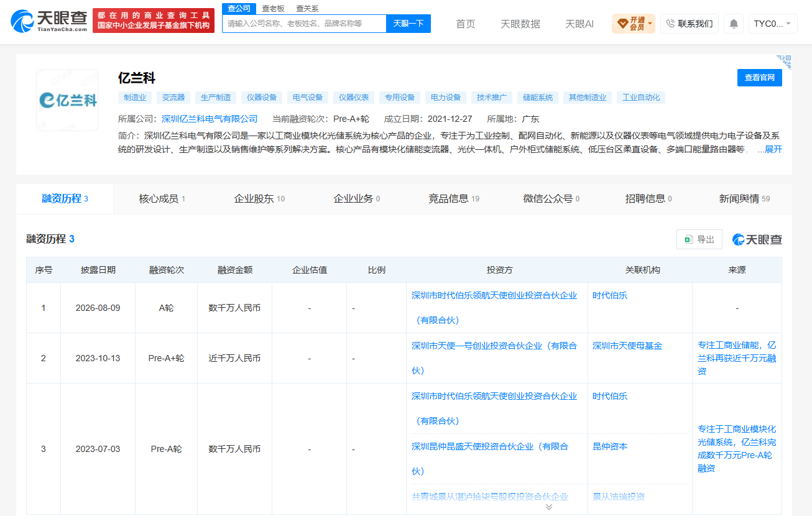Click the TianYanCha logo icon
This screenshot has height=516, width=812.
point(49,21)
